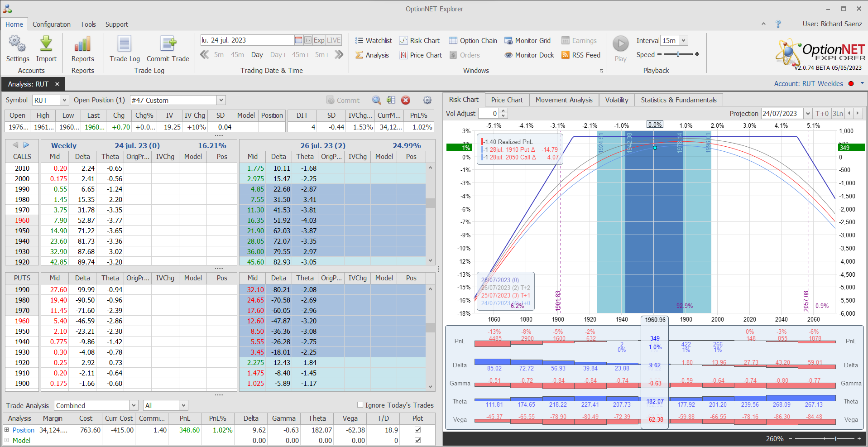Expand the Symbol RUT dropdown

64,100
